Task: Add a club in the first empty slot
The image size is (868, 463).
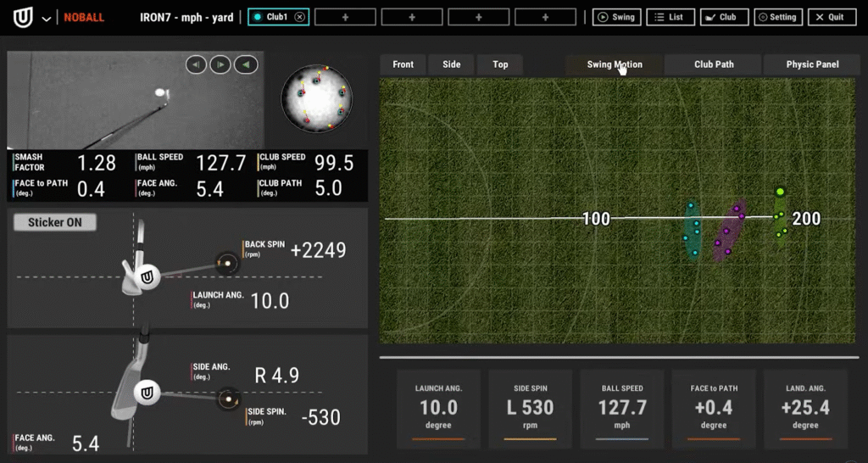Action: click(345, 17)
